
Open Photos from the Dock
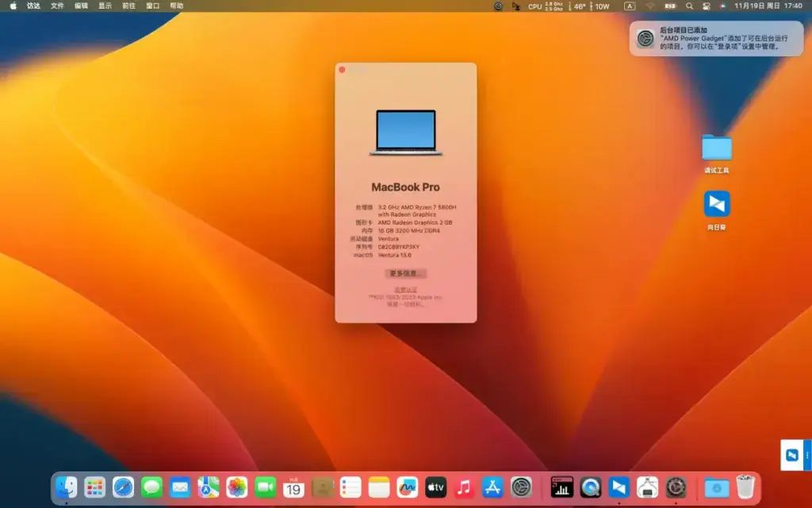(x=236, y=487)
